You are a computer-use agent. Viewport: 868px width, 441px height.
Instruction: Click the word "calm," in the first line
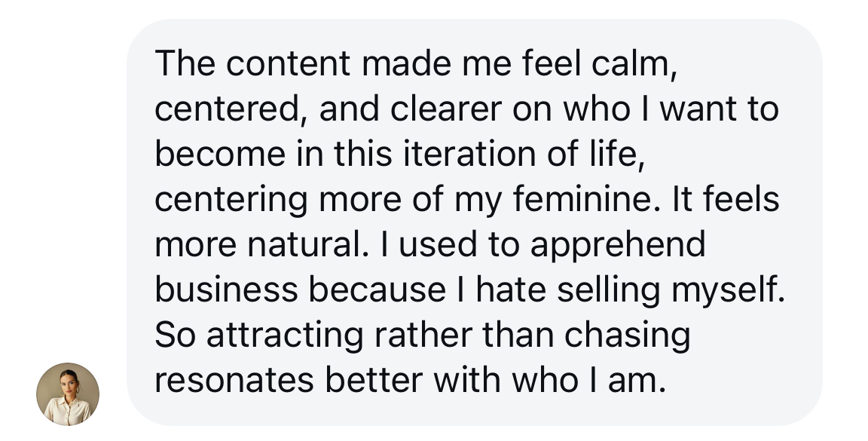634,63
